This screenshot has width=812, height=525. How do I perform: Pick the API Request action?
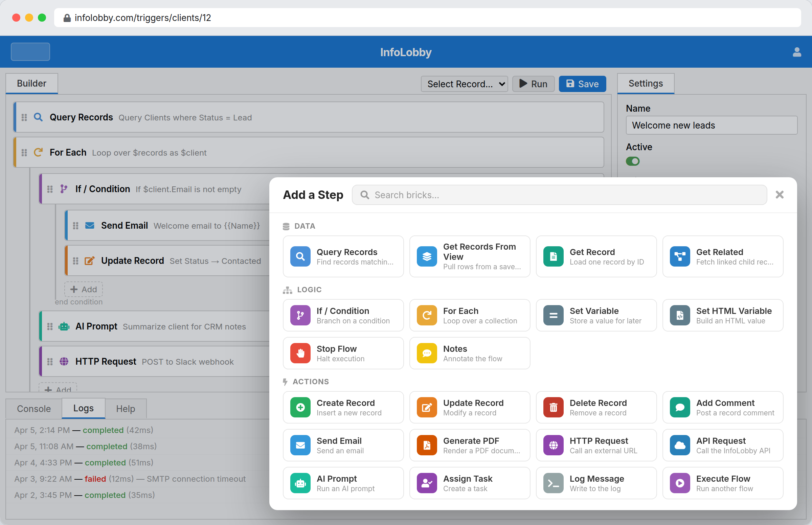pyautogui.click(x=722, y=445)
